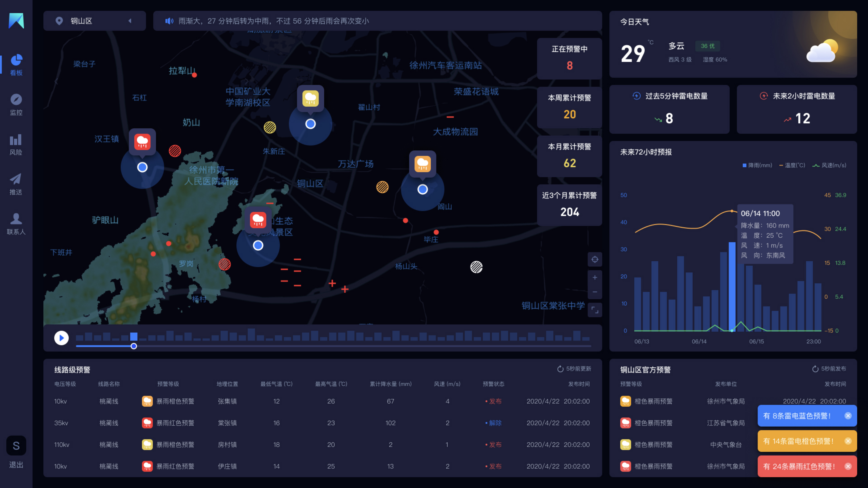The height and width of the screenshot is (488, 868).
Task: Click the announcement speaker icon
Action: (x=169, y=21)
